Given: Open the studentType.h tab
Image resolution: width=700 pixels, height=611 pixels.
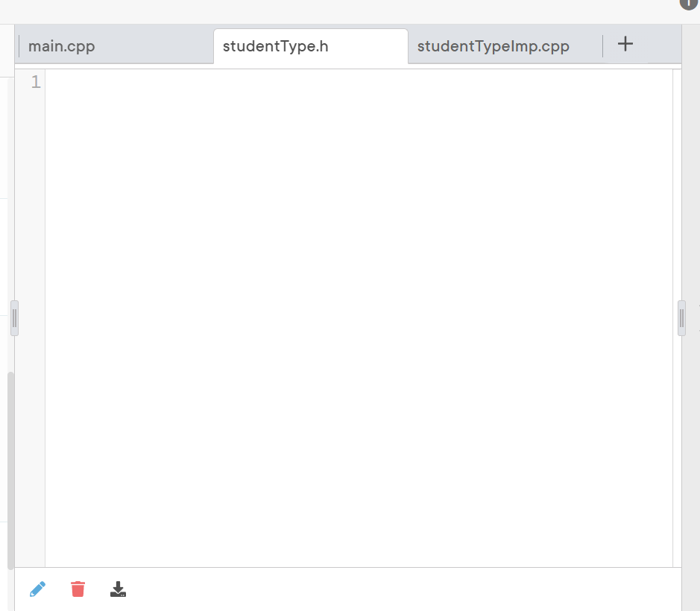Looking at the screenshot, I should tap(274, 45).
